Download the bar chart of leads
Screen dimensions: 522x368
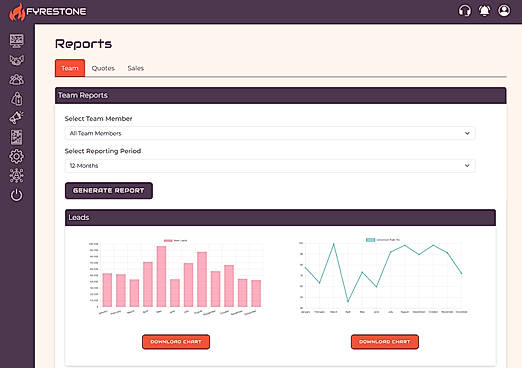pos(176,342)
